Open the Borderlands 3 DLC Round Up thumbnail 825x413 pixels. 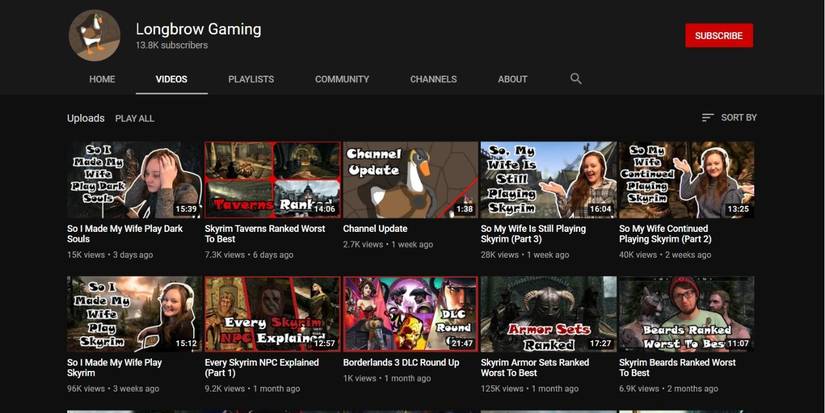click(410, 314)
